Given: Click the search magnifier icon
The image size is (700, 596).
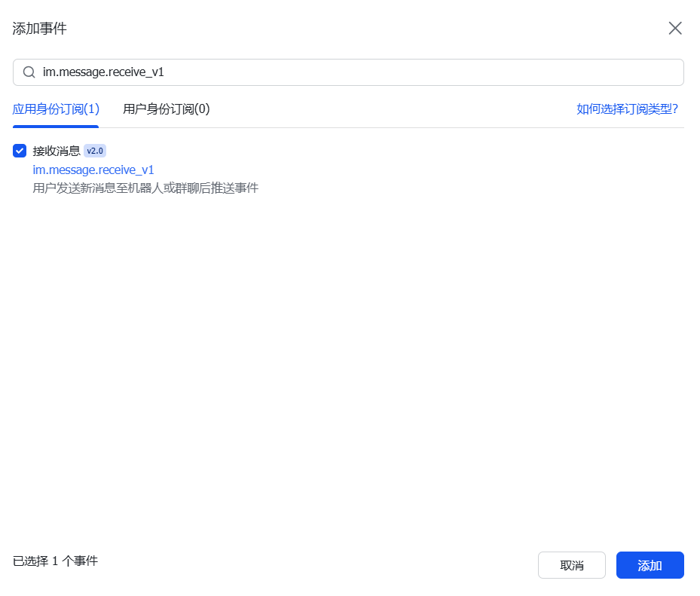Looking at the screenshot, I should pyautogui.click(x=29, y=72).
